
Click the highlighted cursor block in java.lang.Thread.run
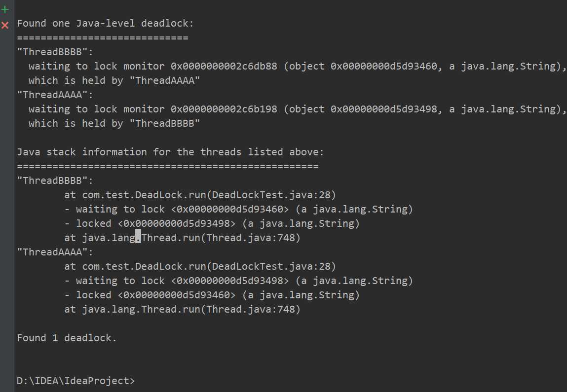click(x=138, y=237)
